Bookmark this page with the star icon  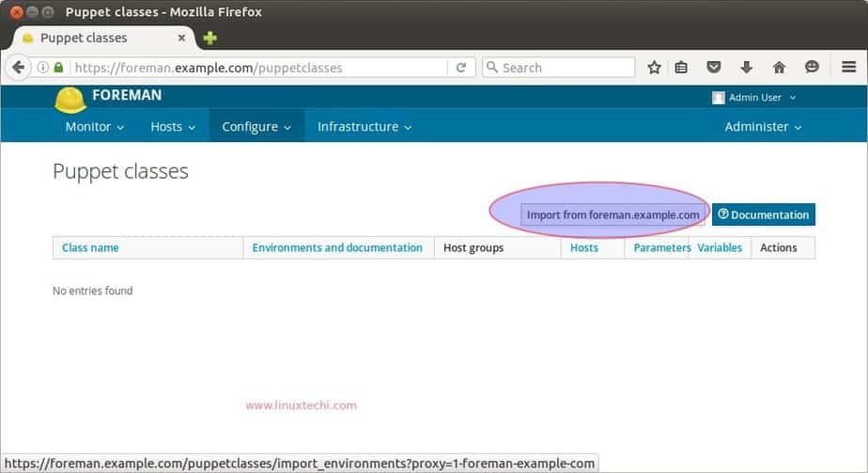[654, 68]
